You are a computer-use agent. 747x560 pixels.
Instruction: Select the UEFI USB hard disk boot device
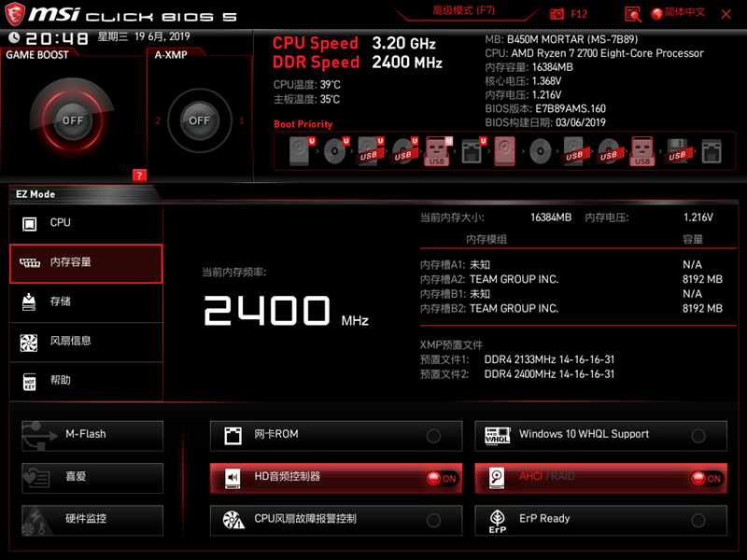(371, 151)
